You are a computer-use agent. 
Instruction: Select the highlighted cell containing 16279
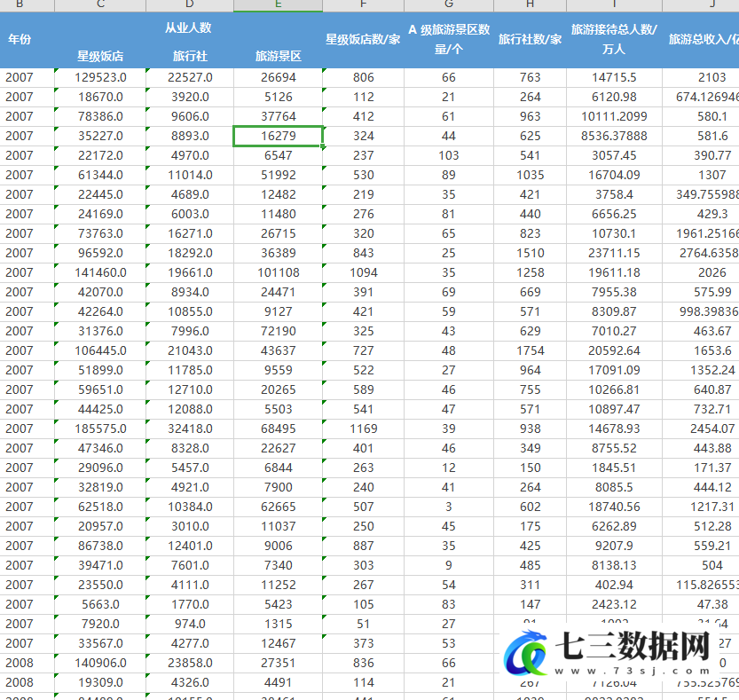(278, 137)
